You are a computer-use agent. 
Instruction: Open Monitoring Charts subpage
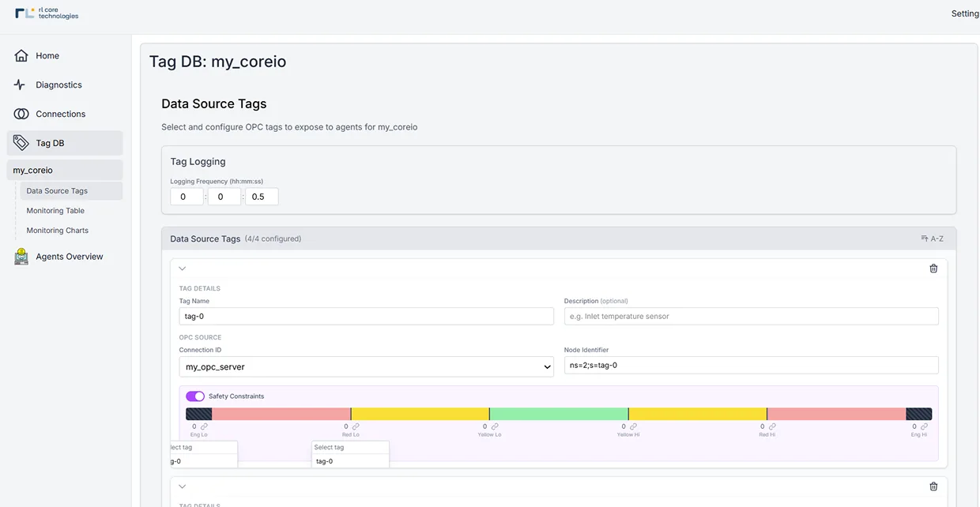tap(71, 231)
